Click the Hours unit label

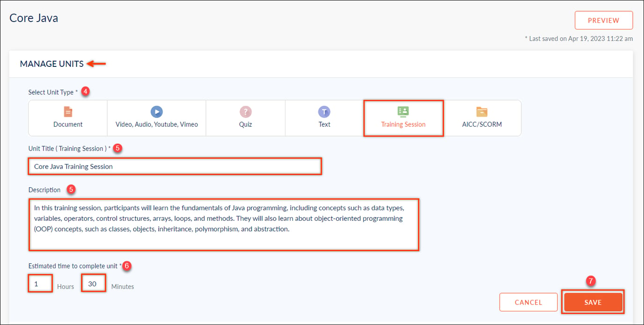pyautogui.click(x=66, y=287)
